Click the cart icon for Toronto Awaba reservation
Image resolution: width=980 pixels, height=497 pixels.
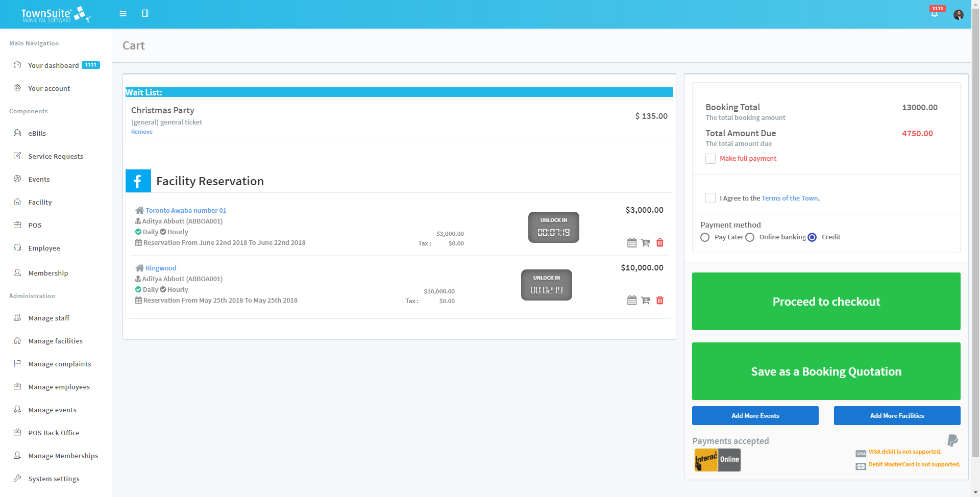pos(646,243)
